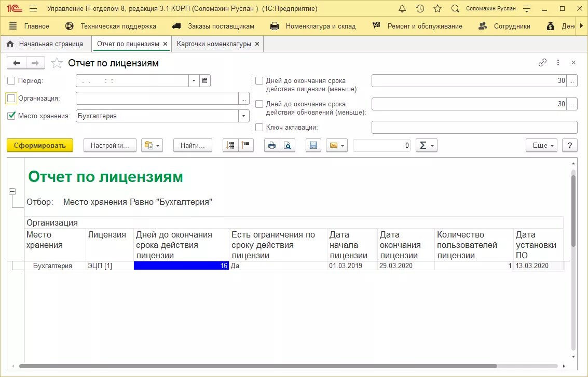The image size is (588, 377).
Task: Open update days value ellipsis button
Action: [572, 104]
